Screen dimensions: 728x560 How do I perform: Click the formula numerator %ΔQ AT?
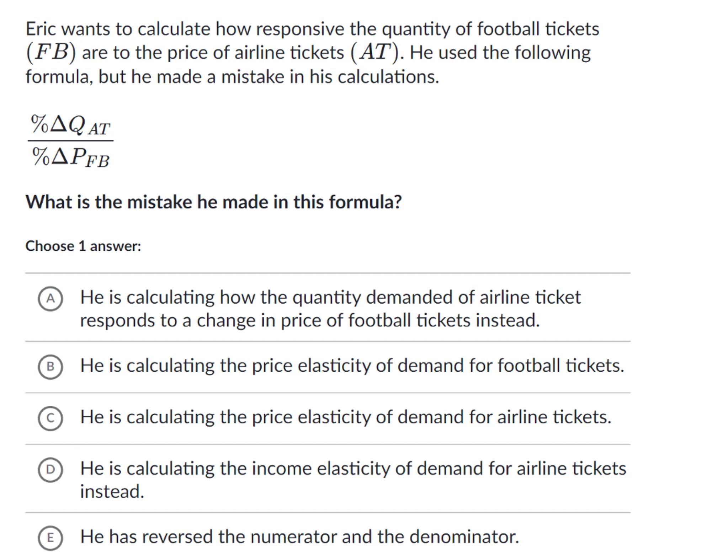coord(70,125)
